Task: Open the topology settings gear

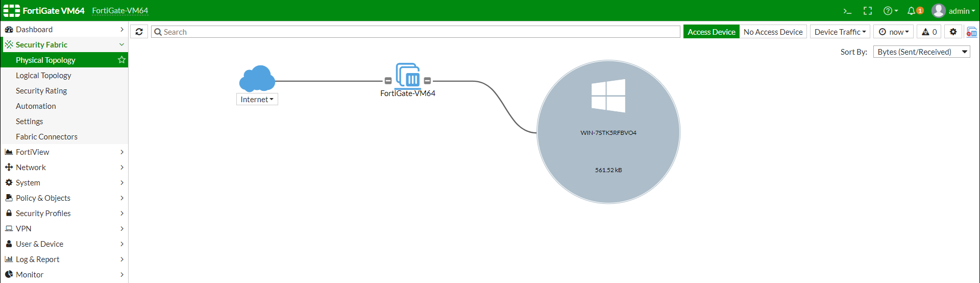Action: tap(953, 32)
